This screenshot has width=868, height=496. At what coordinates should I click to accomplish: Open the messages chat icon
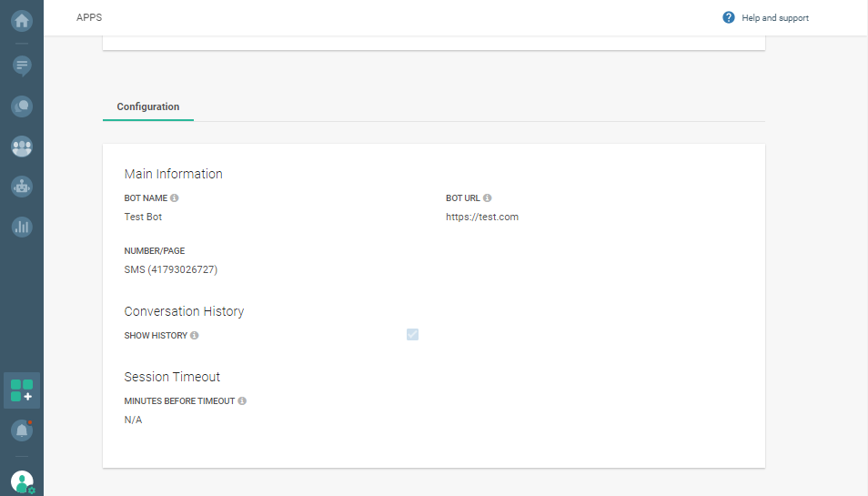(x=22, y=65)
